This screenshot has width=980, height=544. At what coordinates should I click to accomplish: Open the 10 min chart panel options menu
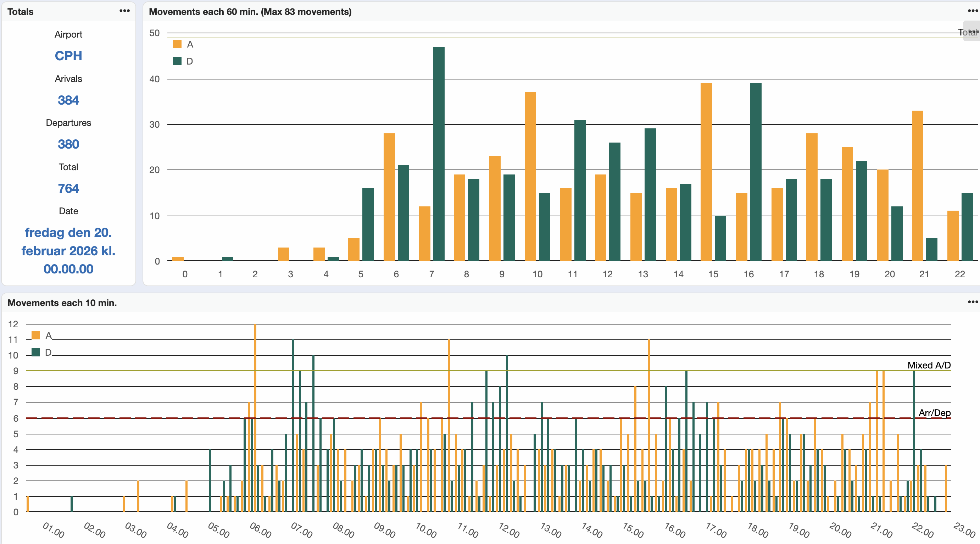[x=973, y=302]
